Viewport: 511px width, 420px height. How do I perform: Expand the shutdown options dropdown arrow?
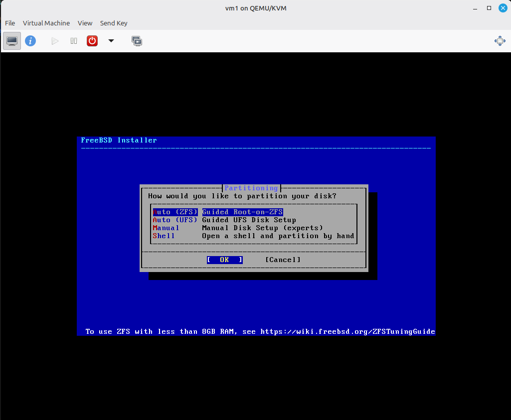tap(111, 41)
